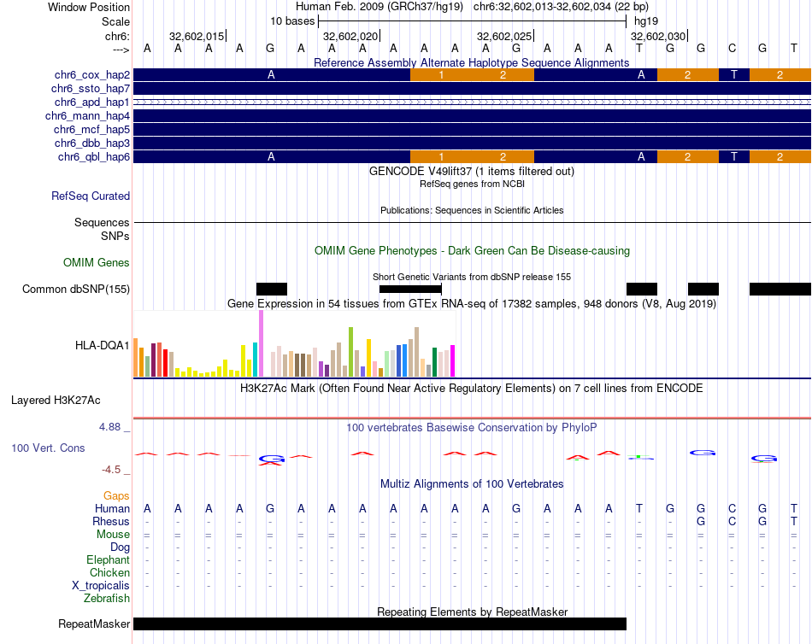The width and height of the screenshot is (812, 644).
Task: Click the H3K27Ac Mark ENCODE track title
Action: (x=471, y=389)
